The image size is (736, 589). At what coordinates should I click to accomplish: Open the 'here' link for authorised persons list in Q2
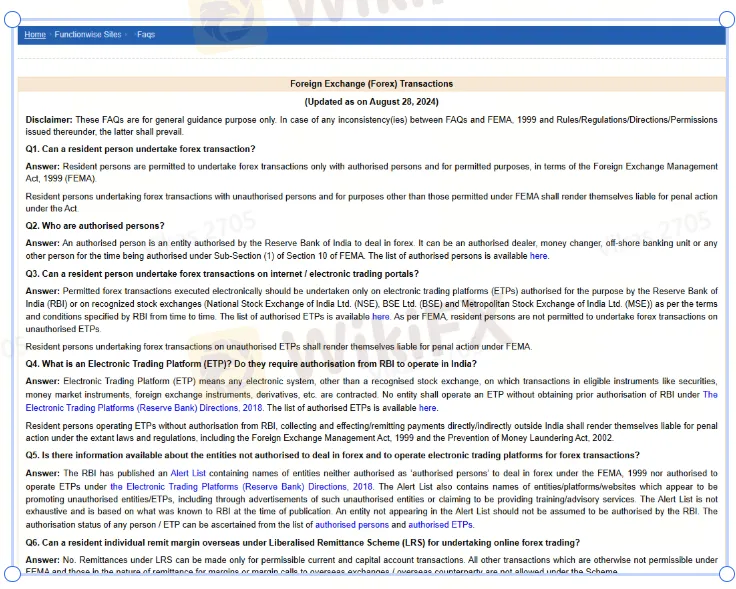click(x=538, y=256)
